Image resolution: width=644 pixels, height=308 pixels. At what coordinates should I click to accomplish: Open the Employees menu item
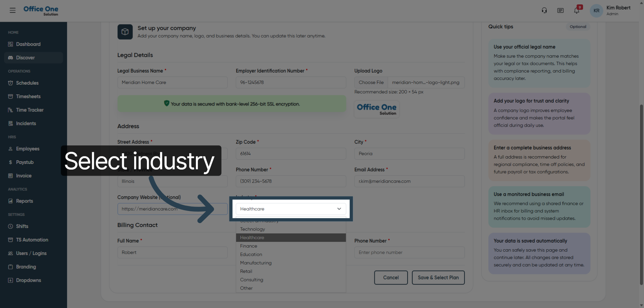28,149
